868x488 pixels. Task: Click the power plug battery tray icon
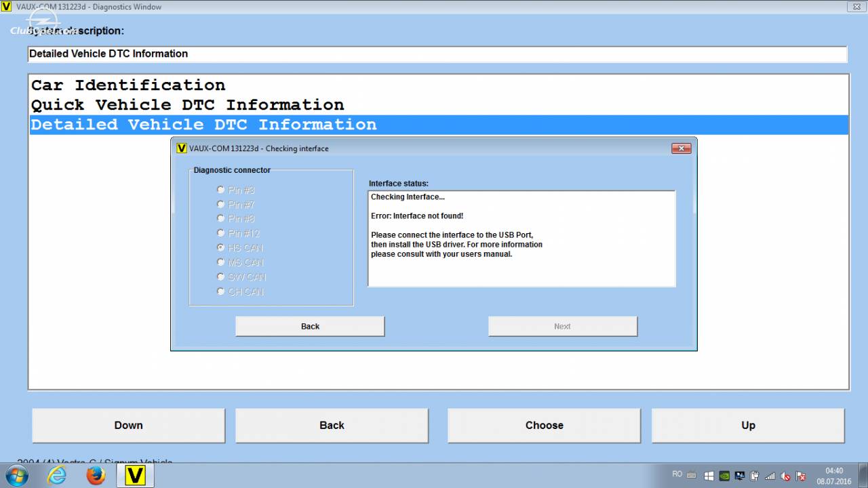[755, 476]
